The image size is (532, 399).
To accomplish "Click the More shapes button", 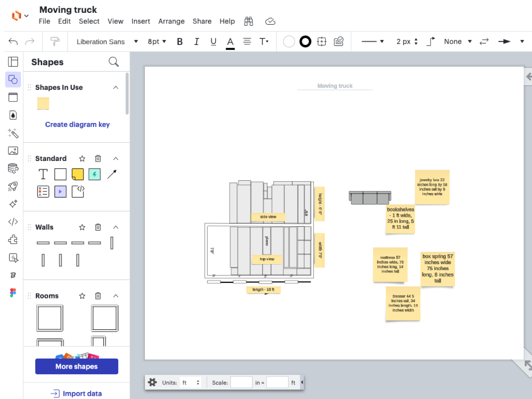I will pos(77,366).
